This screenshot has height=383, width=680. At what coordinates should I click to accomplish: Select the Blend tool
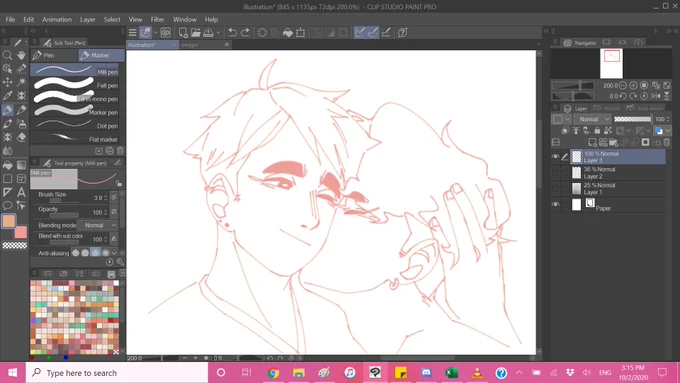(x=7, y=151)
